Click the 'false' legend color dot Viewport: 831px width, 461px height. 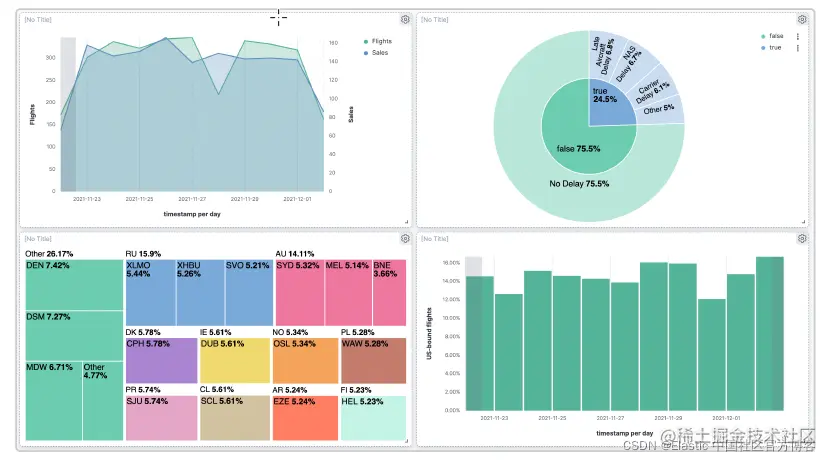point(763,36)
